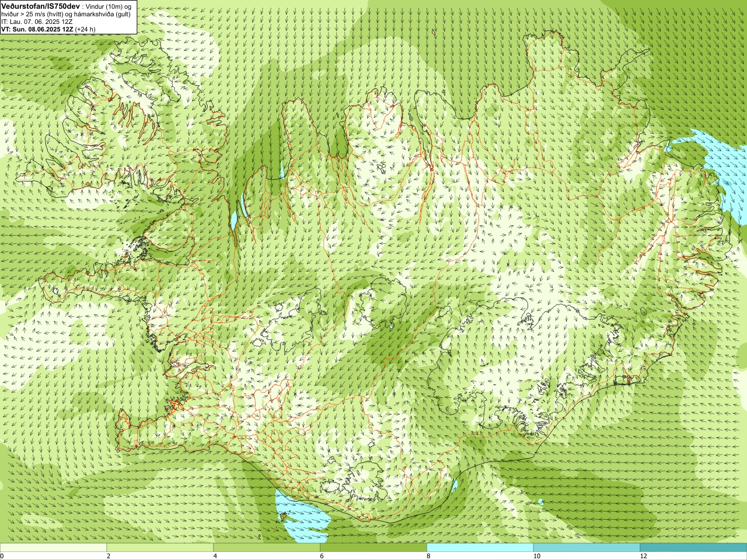Click the 'hviður > 25 m/s (hvítt)' header line

[66, 14]
